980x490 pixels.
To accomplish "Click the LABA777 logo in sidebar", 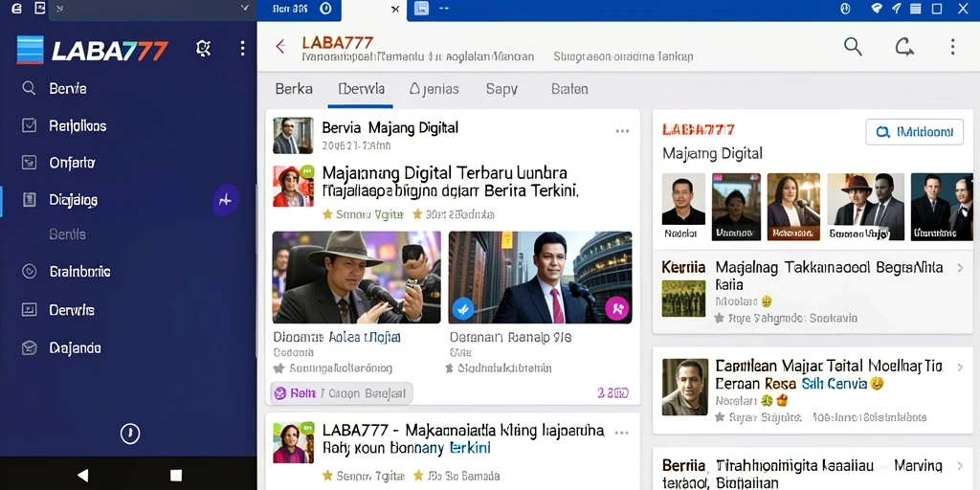I will [93, 50].
